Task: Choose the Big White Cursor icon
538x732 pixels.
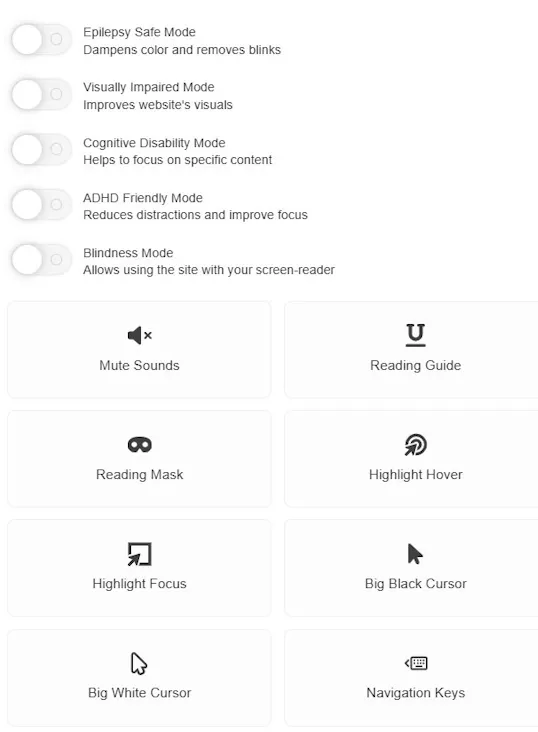Action: 139,663
